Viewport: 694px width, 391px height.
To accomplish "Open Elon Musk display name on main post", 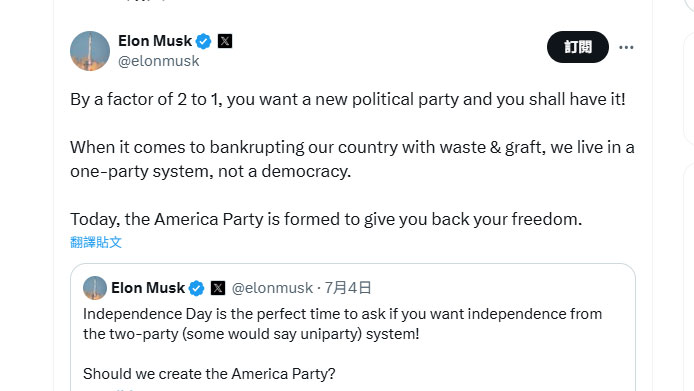I will click(x=155, y=41).
